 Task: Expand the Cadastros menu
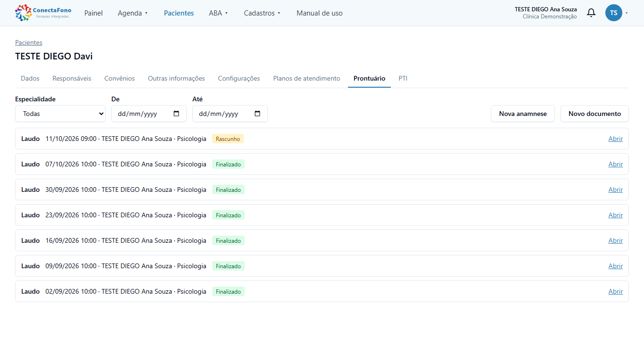coord(262,13)
